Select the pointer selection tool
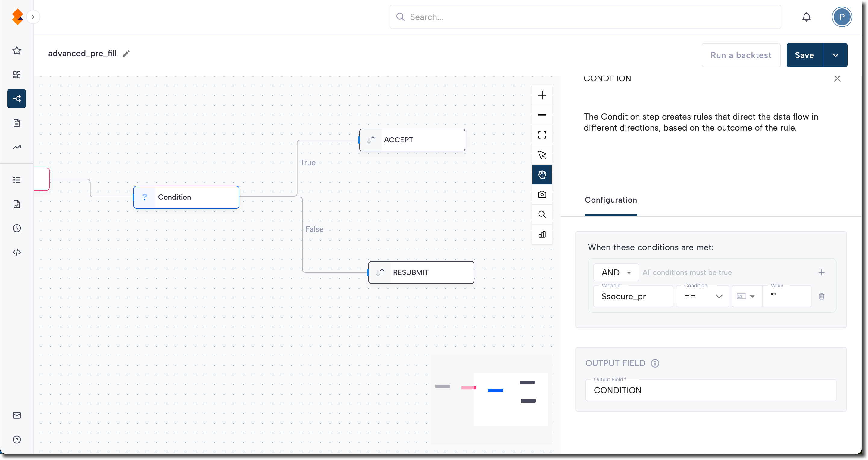Viewport: 868px width, 460px height. tap(542, 155)
